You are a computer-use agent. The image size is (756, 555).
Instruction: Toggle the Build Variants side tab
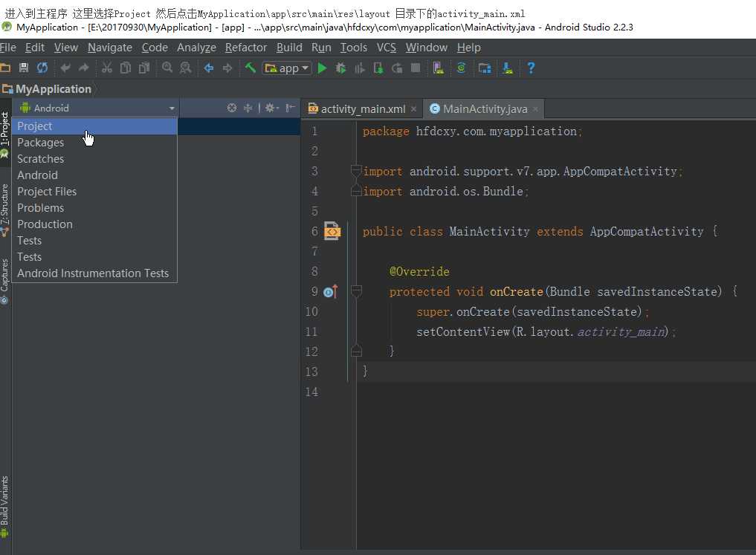pyautogui.click(x=4, y=507)
